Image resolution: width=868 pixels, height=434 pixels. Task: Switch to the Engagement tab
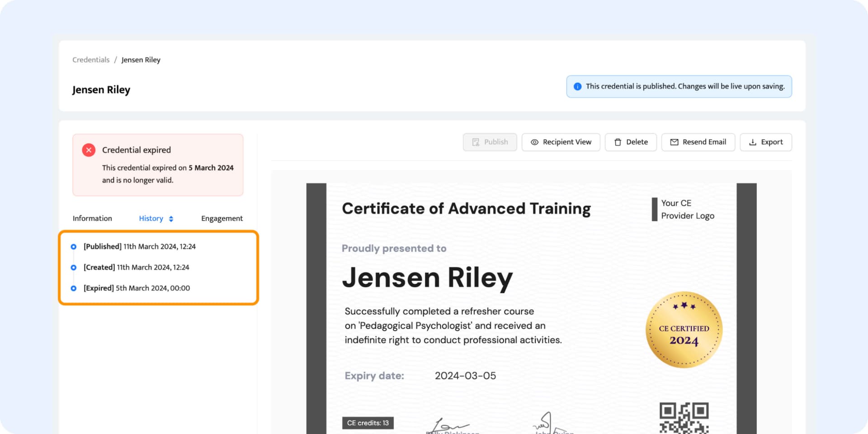[x=222, y=218]
